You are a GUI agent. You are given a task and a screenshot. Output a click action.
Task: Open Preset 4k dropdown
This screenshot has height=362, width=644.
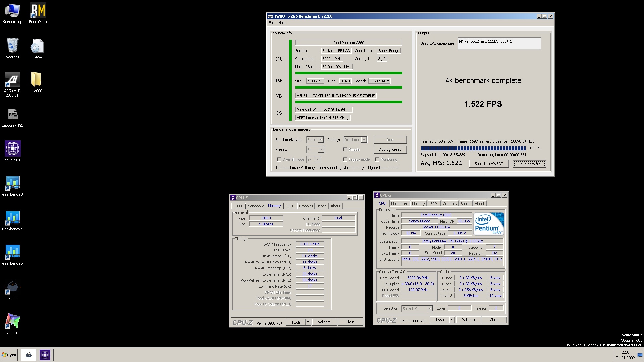point(321,149)
